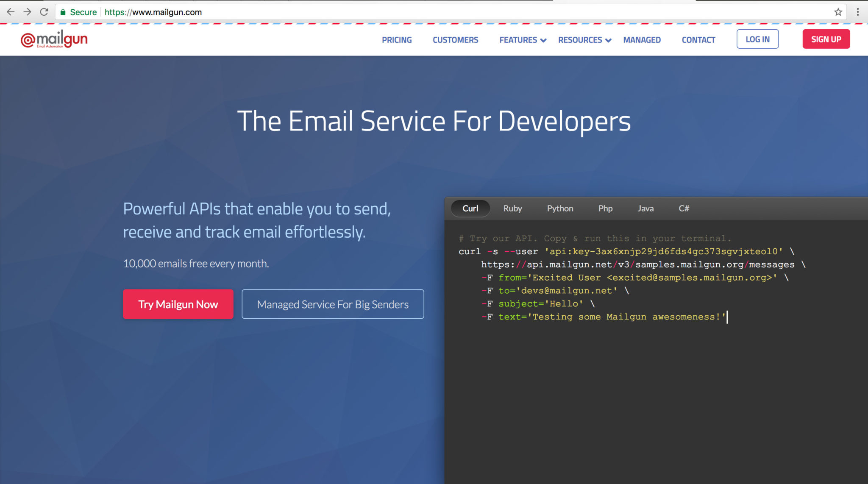This screenshot has height=484, width=868.
Task: Click the 'Secure' label in address bar
Action: [83, 12]
